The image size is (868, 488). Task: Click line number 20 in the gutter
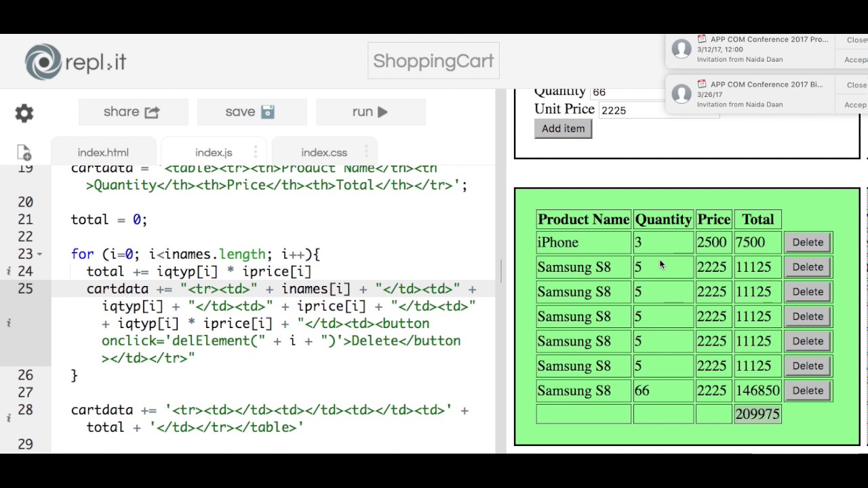pyautogui.click(x=25, y=202)
